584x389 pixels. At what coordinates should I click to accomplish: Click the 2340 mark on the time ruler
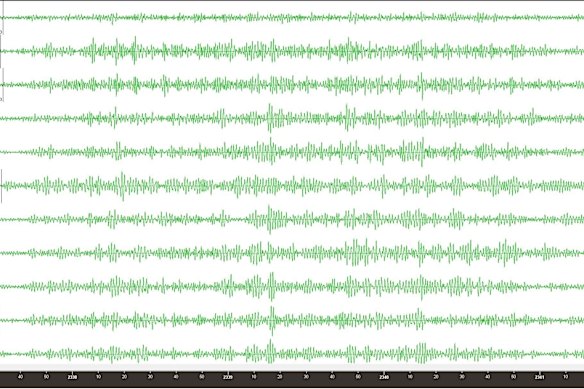coord(384,377)
